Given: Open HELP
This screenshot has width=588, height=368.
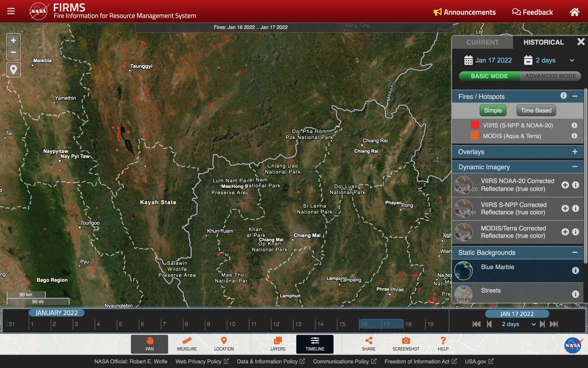Looking at the screenshot, I should click(x=443, y=344).
